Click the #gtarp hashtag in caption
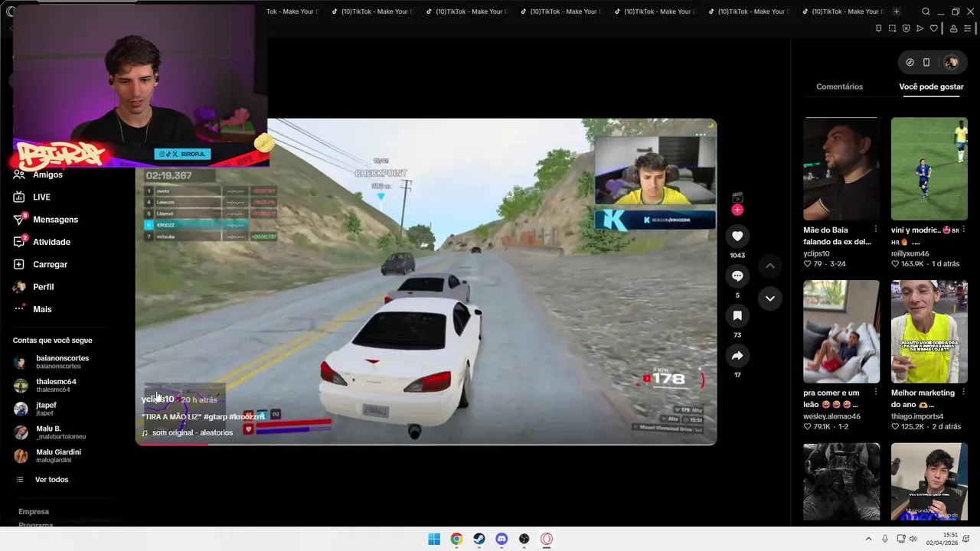 point(214,417)
